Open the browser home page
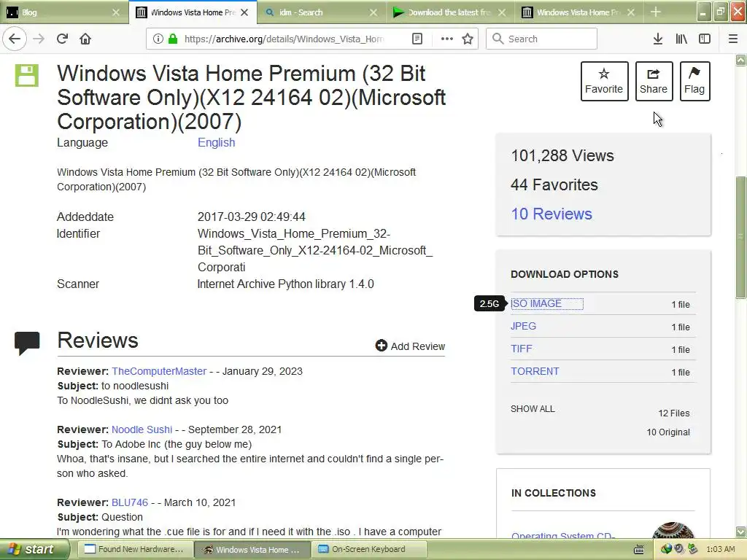The width and height of the screenshot is (747, 560). click(x=85, y=39)
